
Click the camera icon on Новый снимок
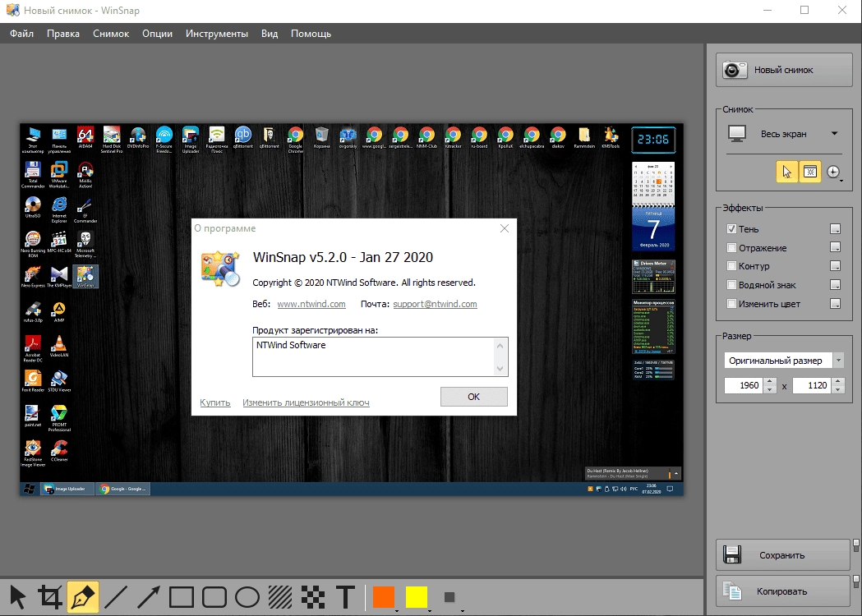[x=735, y=71]
